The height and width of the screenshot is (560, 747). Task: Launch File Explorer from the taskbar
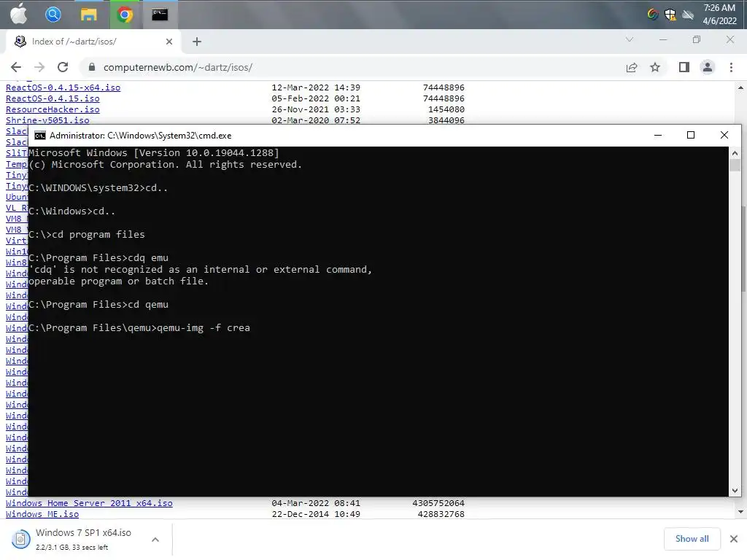(x=88, y=15)
